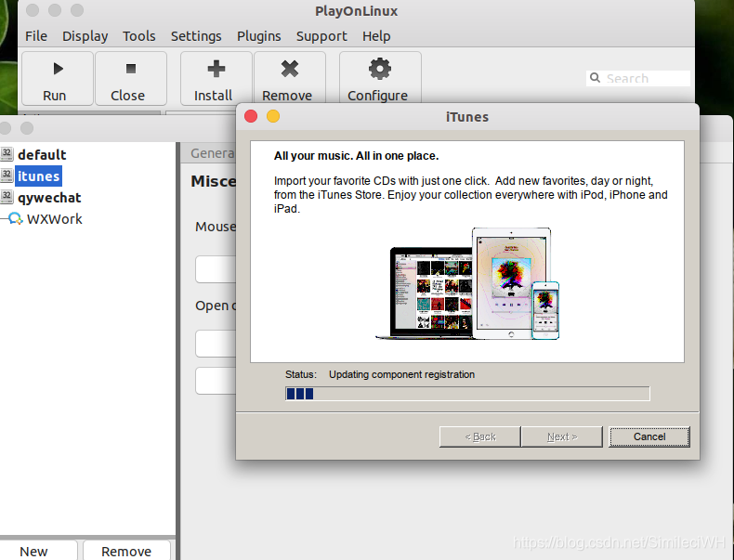This screenshot has width=734, height=560.
Task: Click the 'Updating component registration' status text
Action: (401, 374)
